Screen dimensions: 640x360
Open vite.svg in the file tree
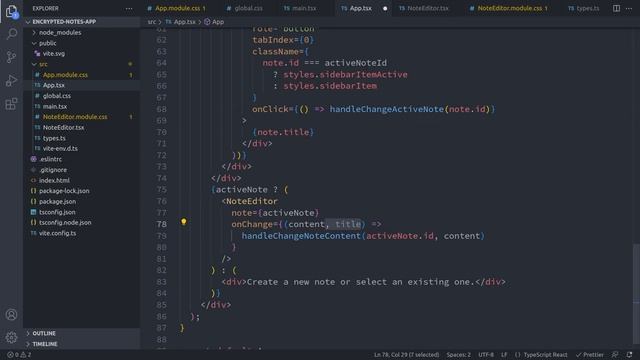tap(82, 53)
